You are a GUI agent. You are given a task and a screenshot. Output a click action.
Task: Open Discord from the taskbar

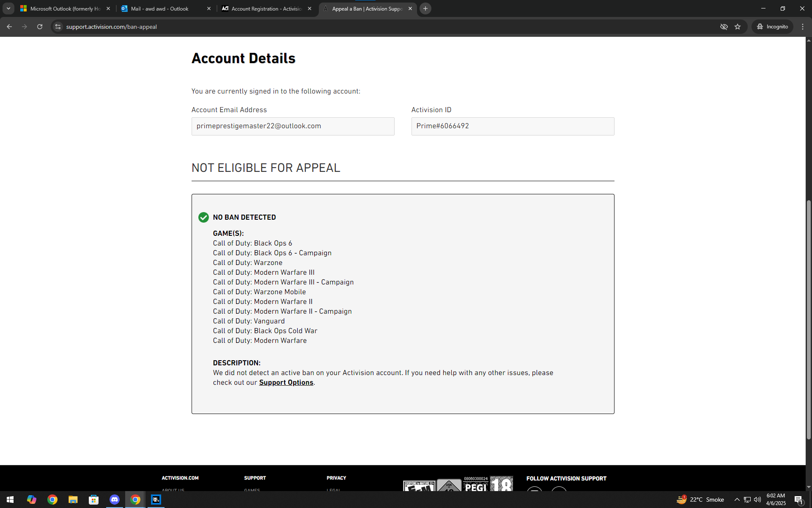(115, 500)
